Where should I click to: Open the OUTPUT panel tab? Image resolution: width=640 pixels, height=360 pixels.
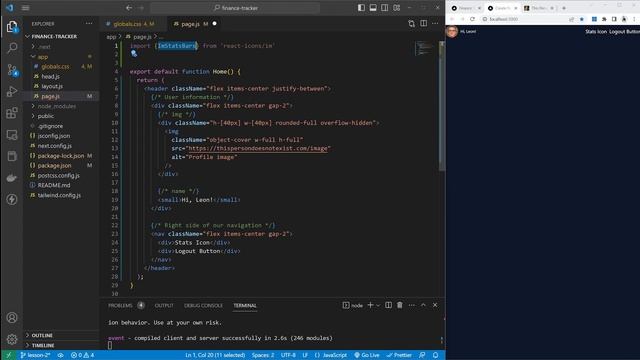[164, 306]
